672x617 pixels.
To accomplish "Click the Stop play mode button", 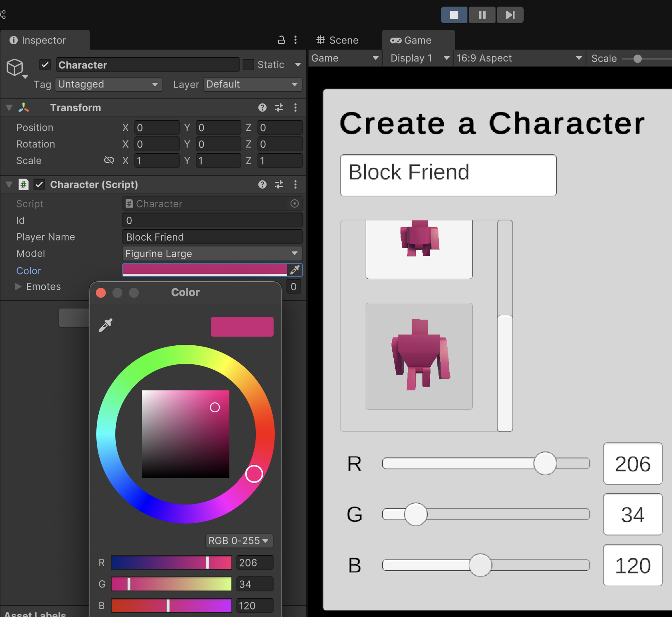I will click(454, 15).
